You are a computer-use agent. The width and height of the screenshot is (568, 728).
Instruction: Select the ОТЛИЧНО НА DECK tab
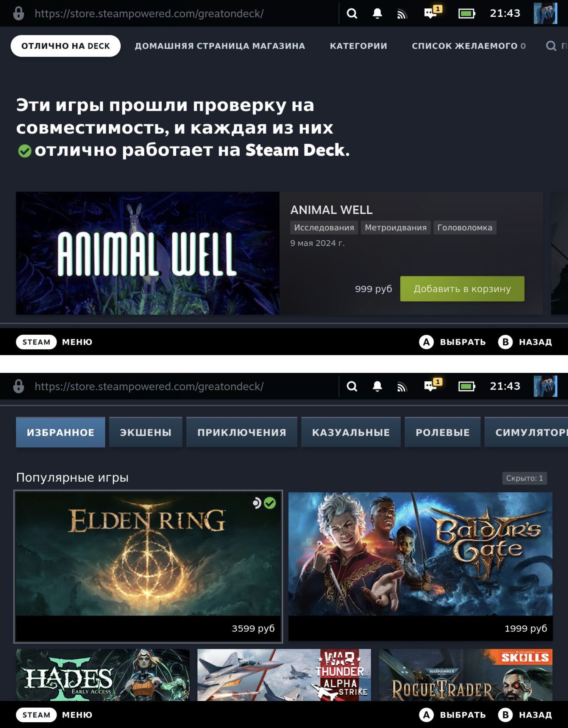[66, 46]
